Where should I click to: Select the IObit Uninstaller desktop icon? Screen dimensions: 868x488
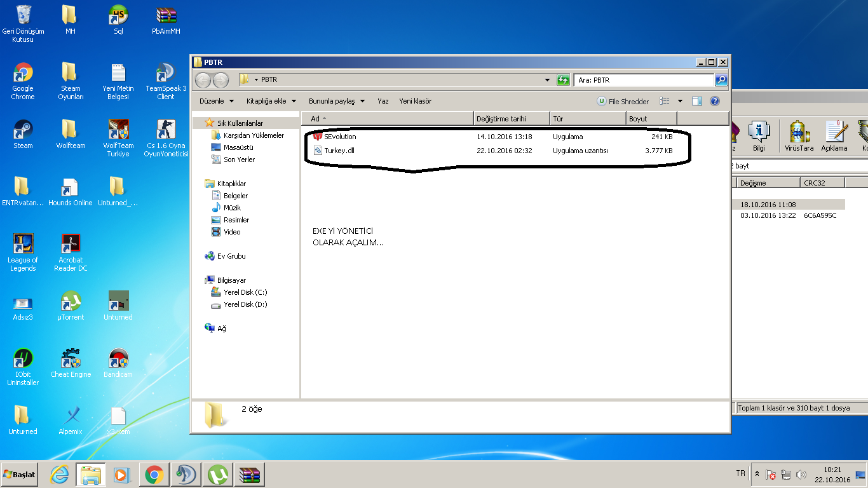coord(23,367)
